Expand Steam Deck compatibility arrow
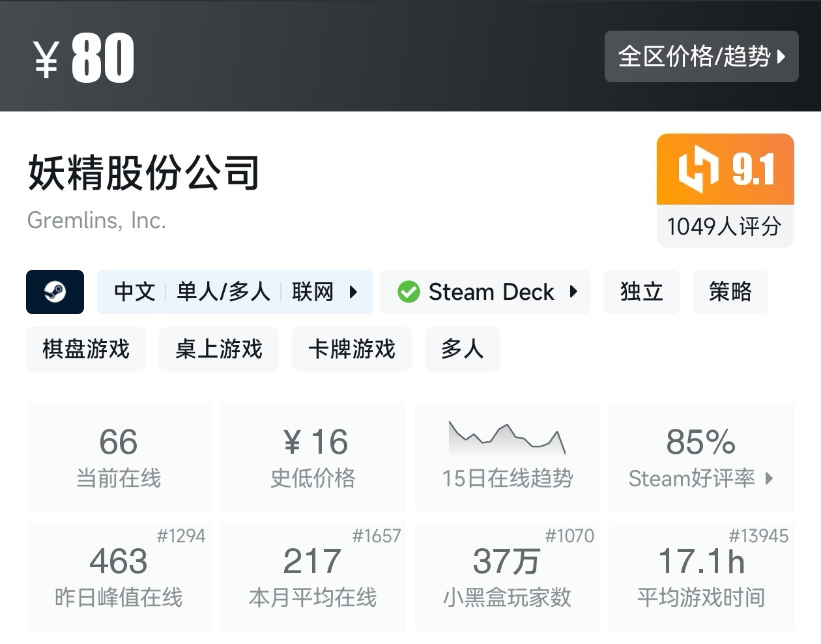Viewport: 821px width, 644px height. click(573, 292)
